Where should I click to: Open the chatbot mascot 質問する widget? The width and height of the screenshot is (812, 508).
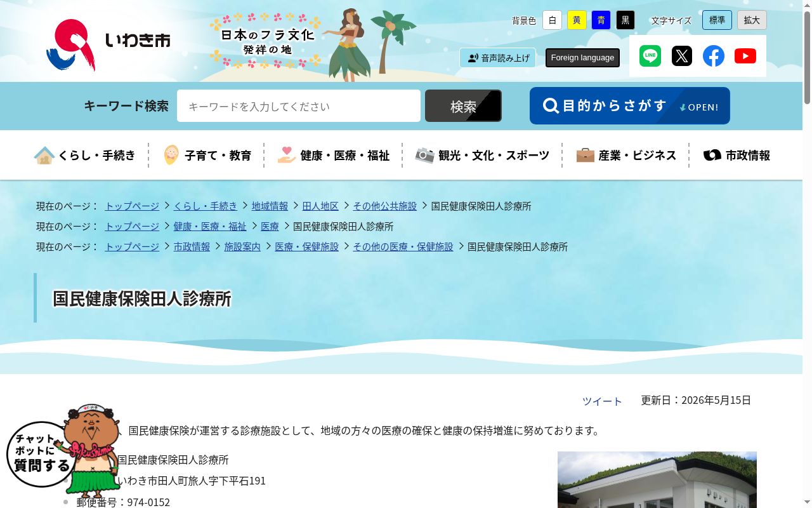tap(63, 452)
